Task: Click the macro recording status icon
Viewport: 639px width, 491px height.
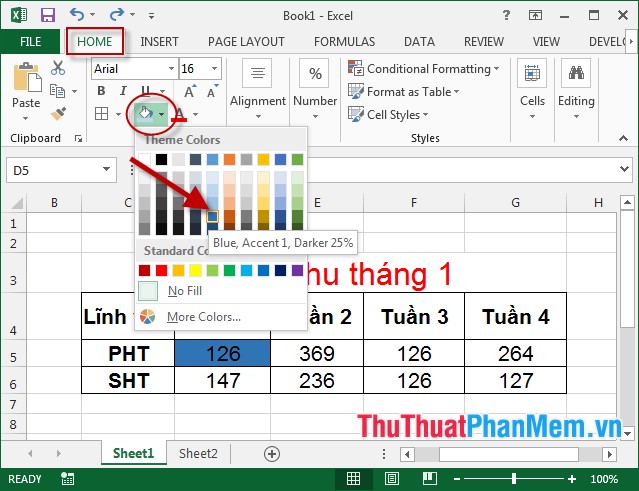Action: coord(67,479)
